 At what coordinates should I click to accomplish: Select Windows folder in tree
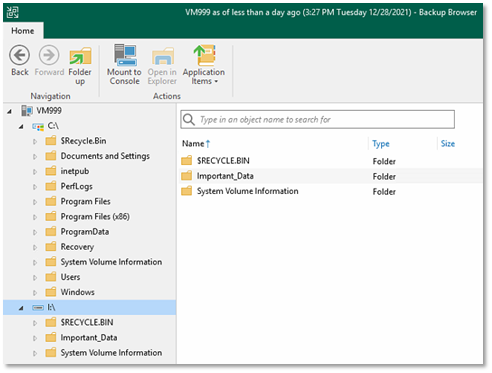click(77, 292)
